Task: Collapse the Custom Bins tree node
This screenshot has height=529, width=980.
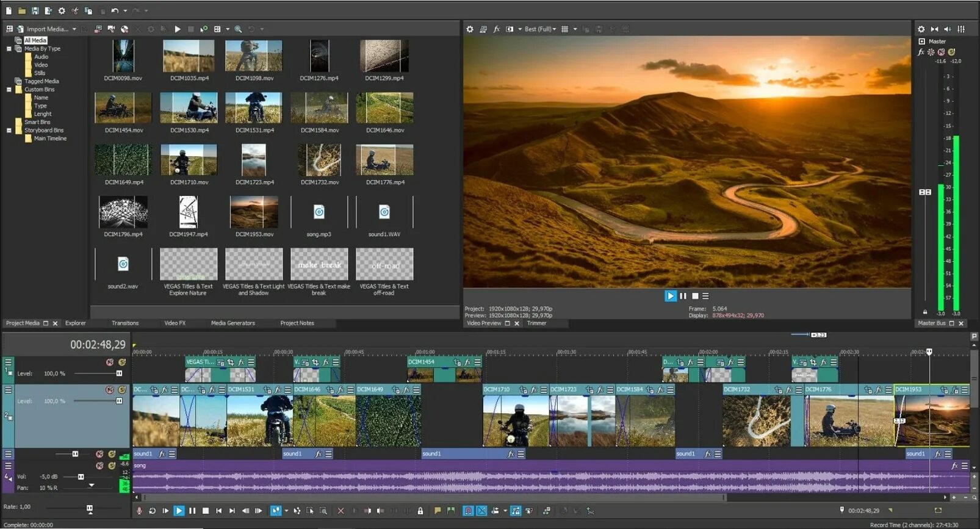Action: point(9,90)
